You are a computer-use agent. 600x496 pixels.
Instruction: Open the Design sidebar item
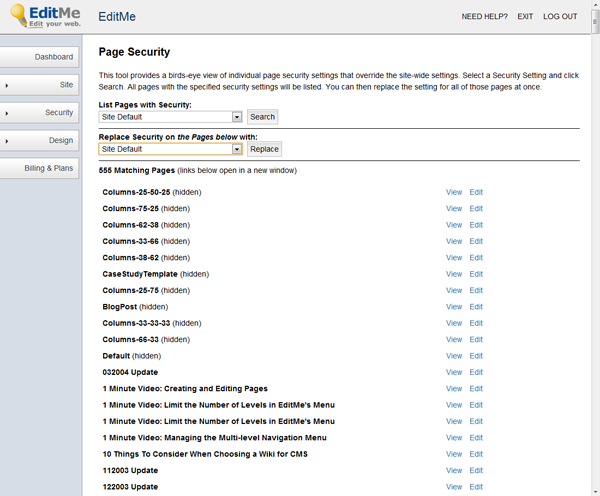click(x=39, y=140)
